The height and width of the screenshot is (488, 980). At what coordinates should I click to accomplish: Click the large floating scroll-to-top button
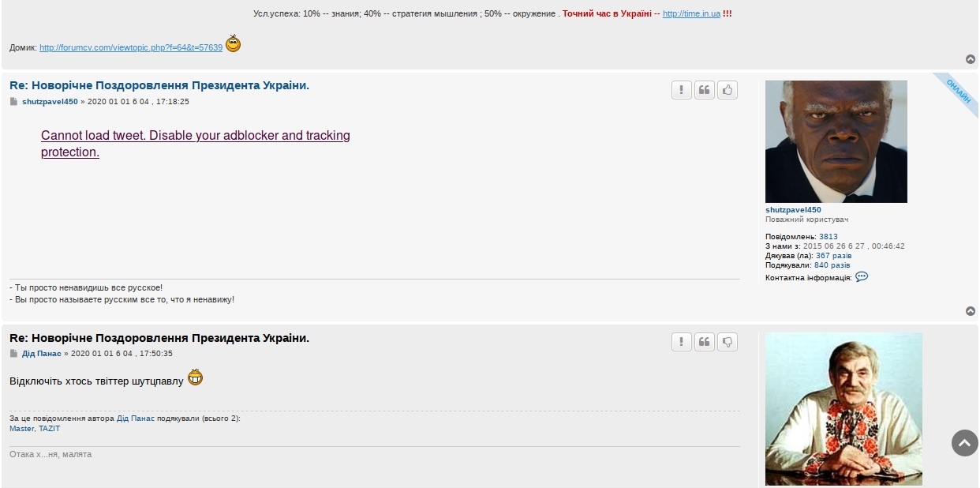tap(964, 443)
